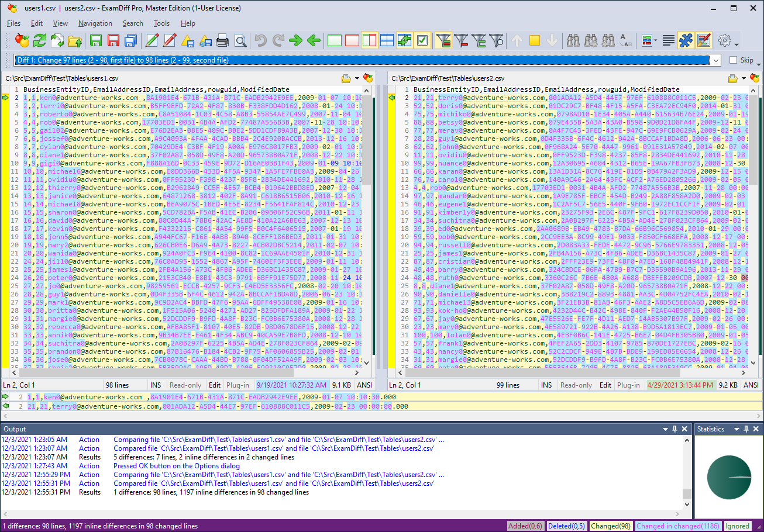Open the Files menu
This screenshot has width=764, height=532.
[14, 23]
